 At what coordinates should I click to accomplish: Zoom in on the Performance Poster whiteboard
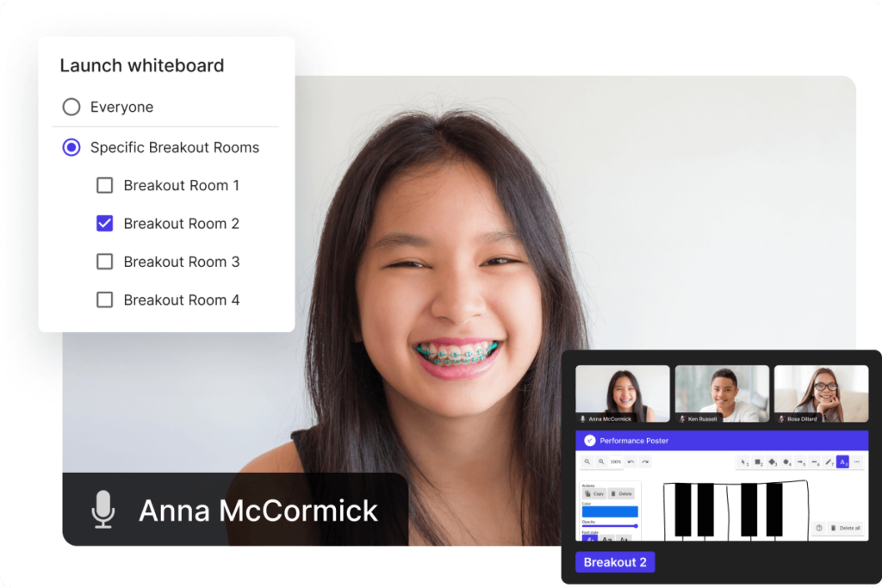(x=601, y=461)
